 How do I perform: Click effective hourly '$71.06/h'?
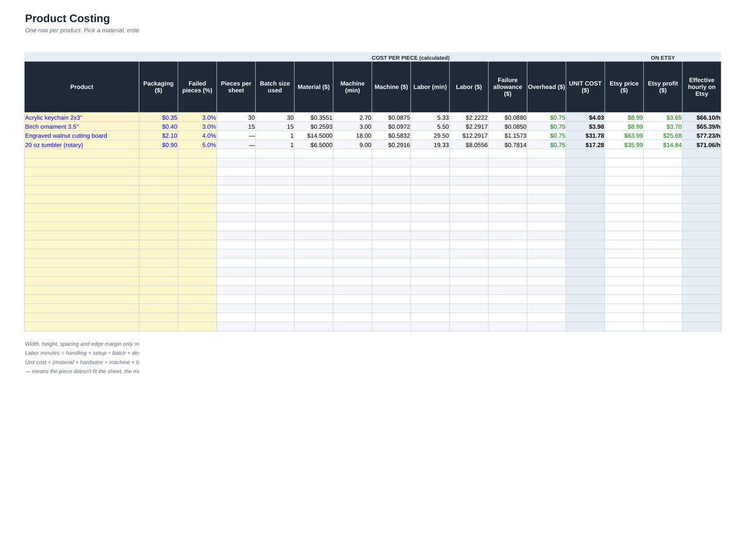tap(702, 145)
